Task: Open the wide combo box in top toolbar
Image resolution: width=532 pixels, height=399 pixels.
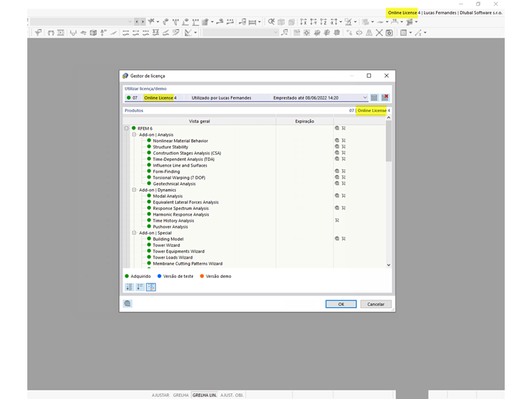Action: pyautogui.click(x=81, y=22)
